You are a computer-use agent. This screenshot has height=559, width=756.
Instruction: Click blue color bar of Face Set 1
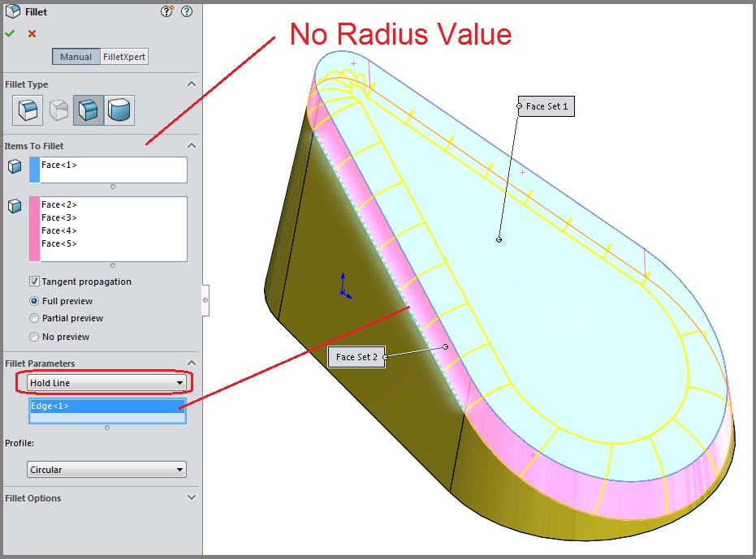coord(35,170)
